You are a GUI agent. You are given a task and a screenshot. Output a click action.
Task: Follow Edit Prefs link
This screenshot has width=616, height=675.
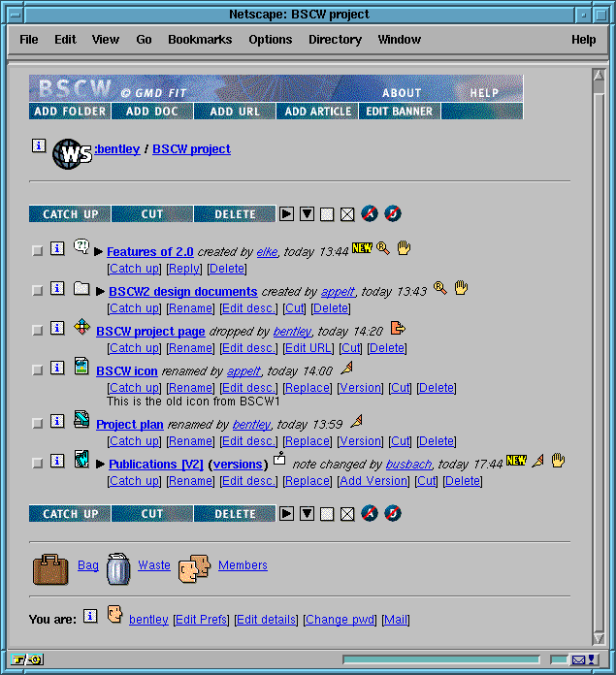pyautogui.click(x=202, y=620)
